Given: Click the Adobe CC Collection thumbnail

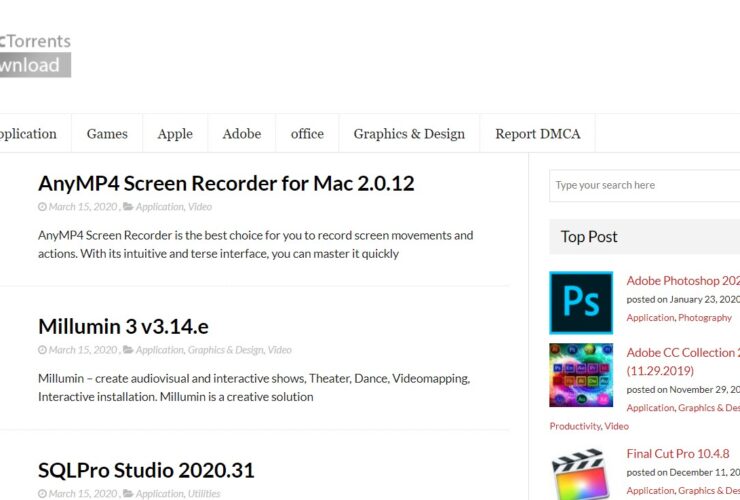Looking at the screenshot, I should 581,375.
